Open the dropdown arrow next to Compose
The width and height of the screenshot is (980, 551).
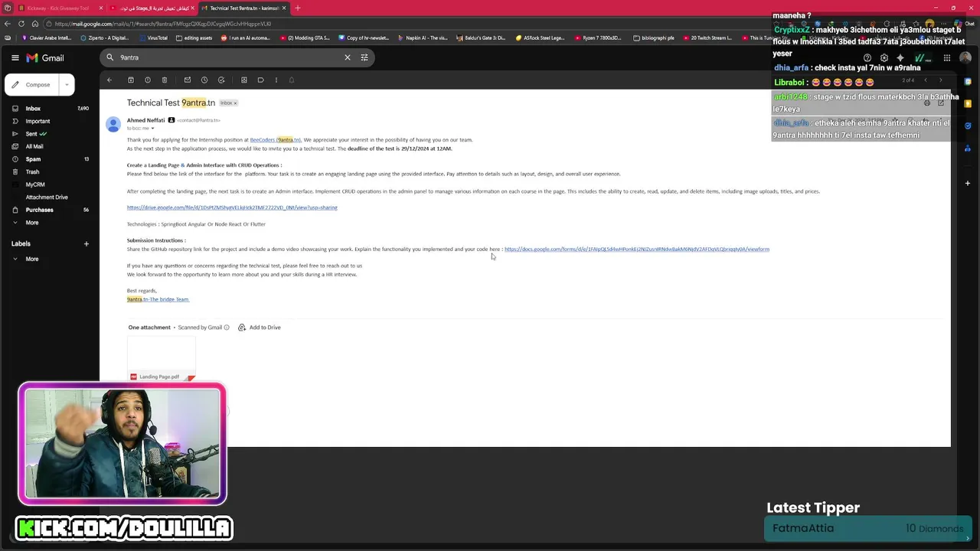67,85
